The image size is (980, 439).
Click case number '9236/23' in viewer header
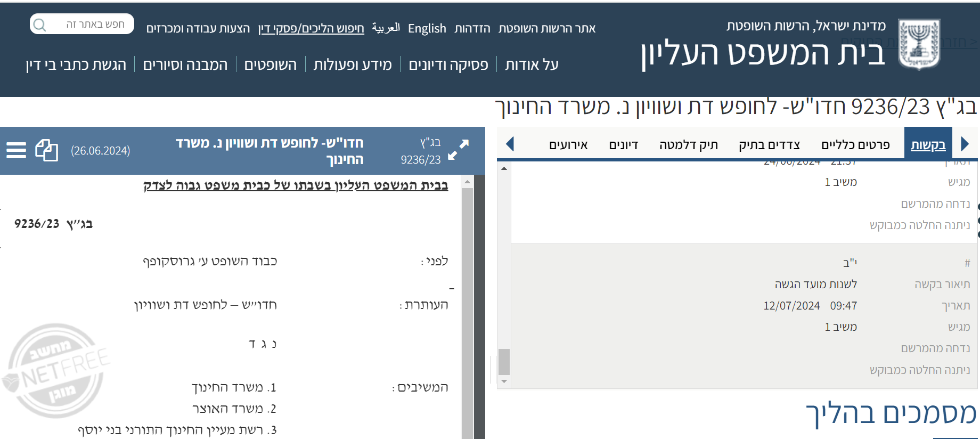421,160
